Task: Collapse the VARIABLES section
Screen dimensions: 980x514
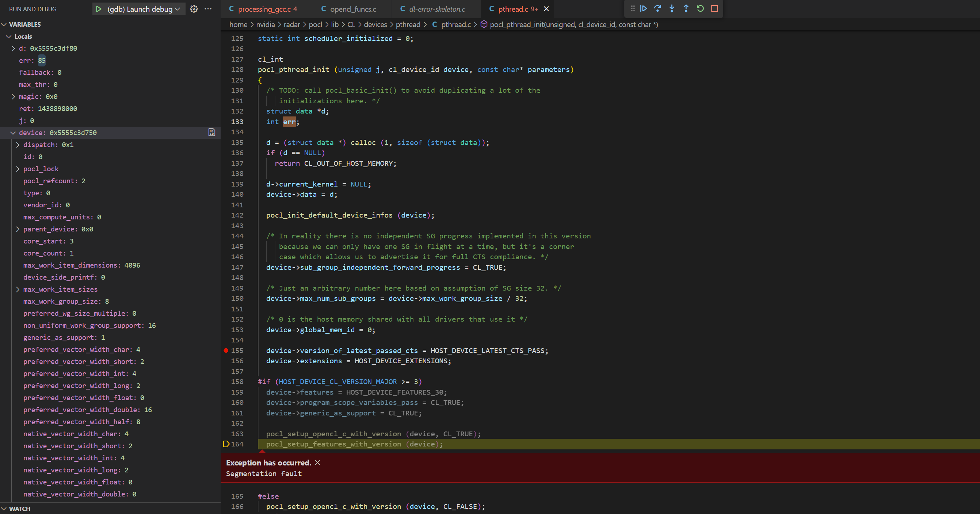Action: [24, 24]
